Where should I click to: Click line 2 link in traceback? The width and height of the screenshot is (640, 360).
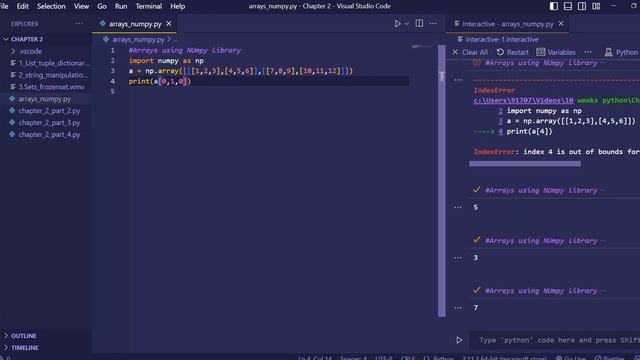[500, 111]
